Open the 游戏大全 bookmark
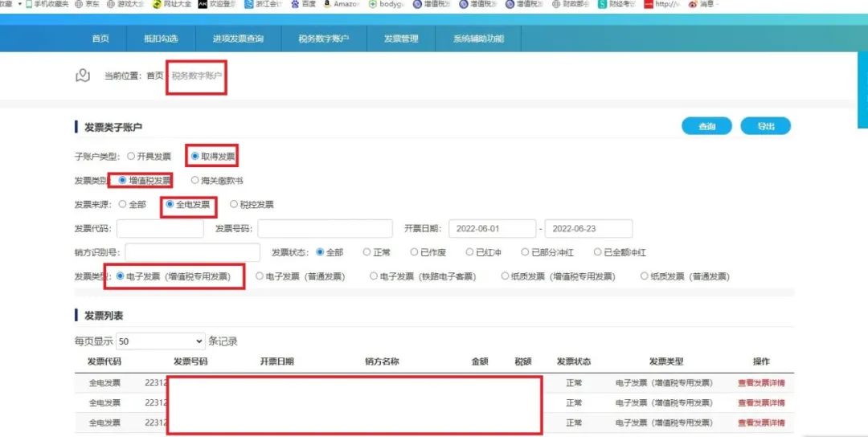The height and width of the screenshot is (437, 868). tap(125, 4)
